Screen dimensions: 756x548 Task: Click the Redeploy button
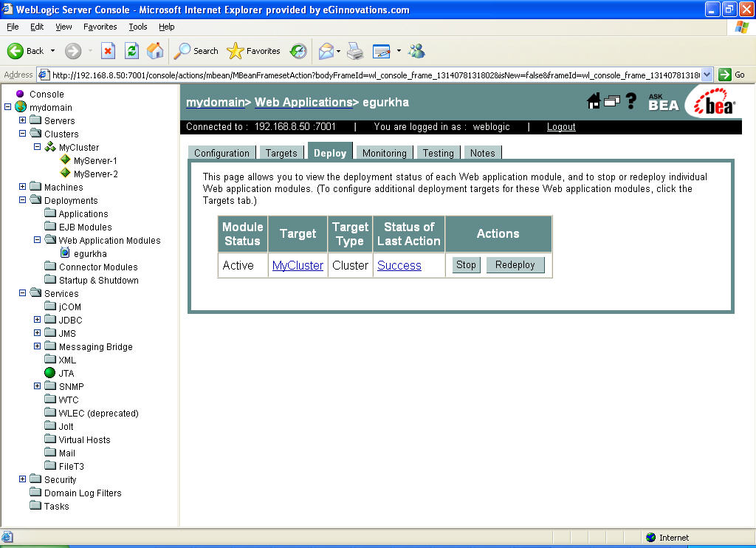pos(515,265)
